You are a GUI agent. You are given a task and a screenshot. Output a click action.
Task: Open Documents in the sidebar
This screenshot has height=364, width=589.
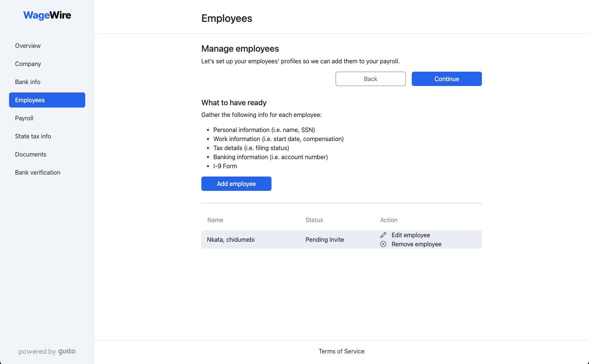point(47,154)
